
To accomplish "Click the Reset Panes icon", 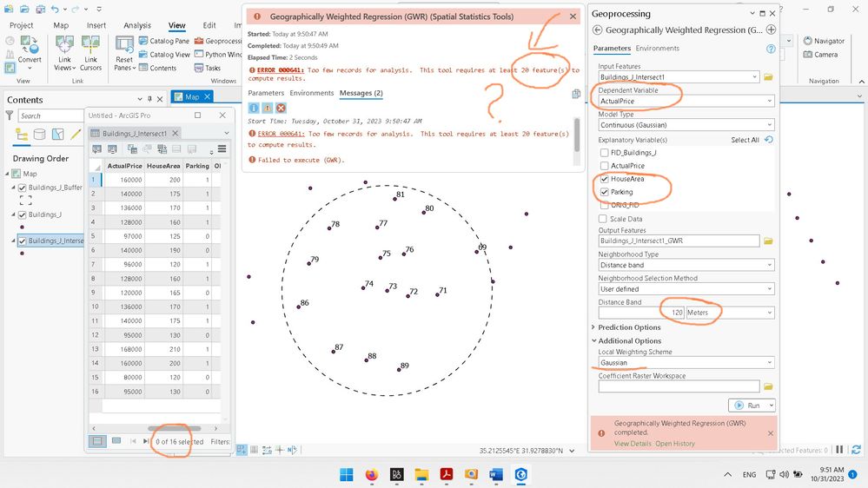I will (124, 45).
